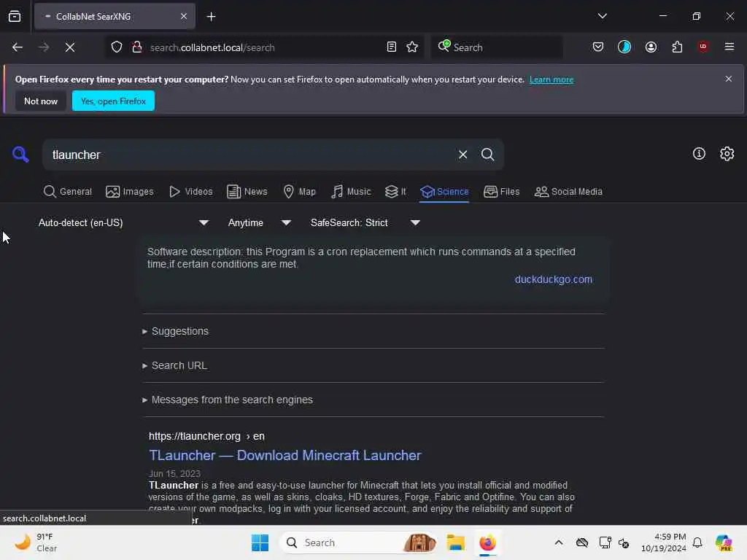
Task: Switch to General category
Action: click(x=68, y=192)
